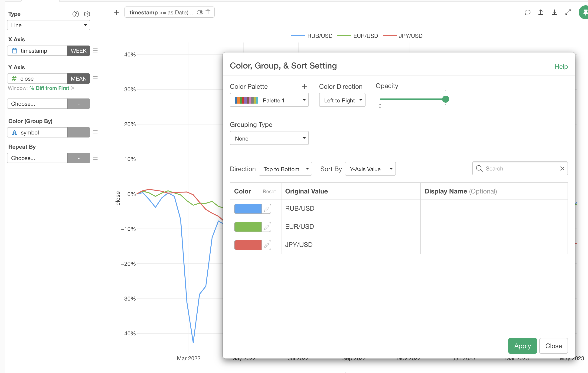Reset colors with the Reset link
This screenshot has width=588, height=373.
click(269, 192)
